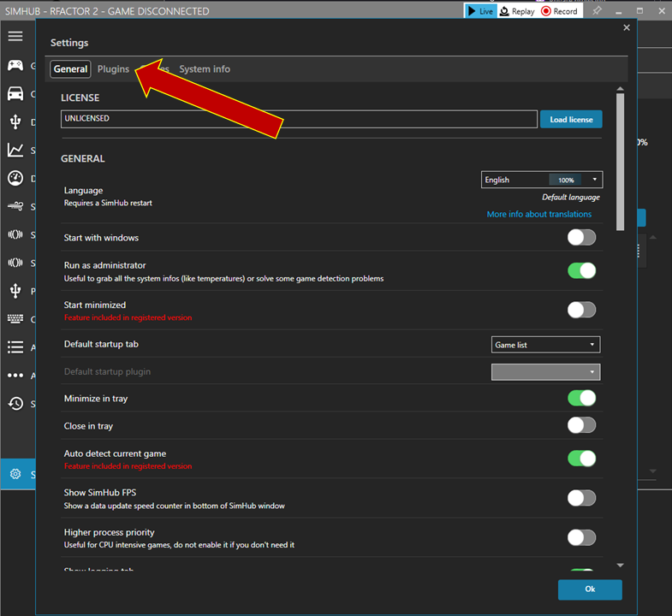Open the statistics line-chart sidebar icon
The width and height of the screenshot is (672, 616).
click(x=15, y=150)
